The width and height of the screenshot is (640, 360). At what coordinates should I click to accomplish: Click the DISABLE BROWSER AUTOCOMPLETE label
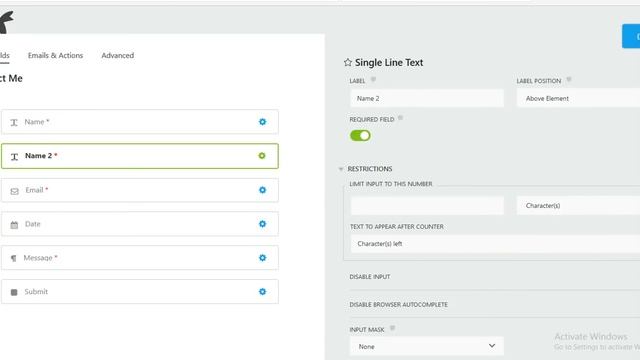[398, 304]
